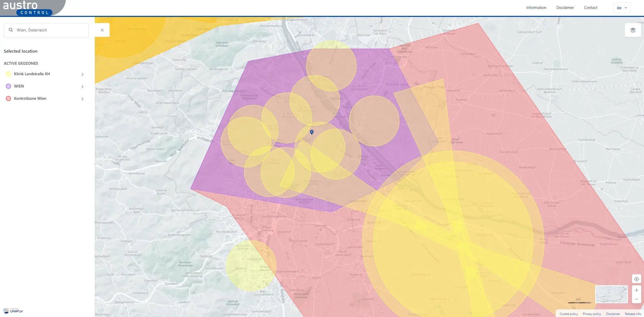Zoom out with the minus button
Viewport: 644px width, 317px height.
click(x=636, y=299)
